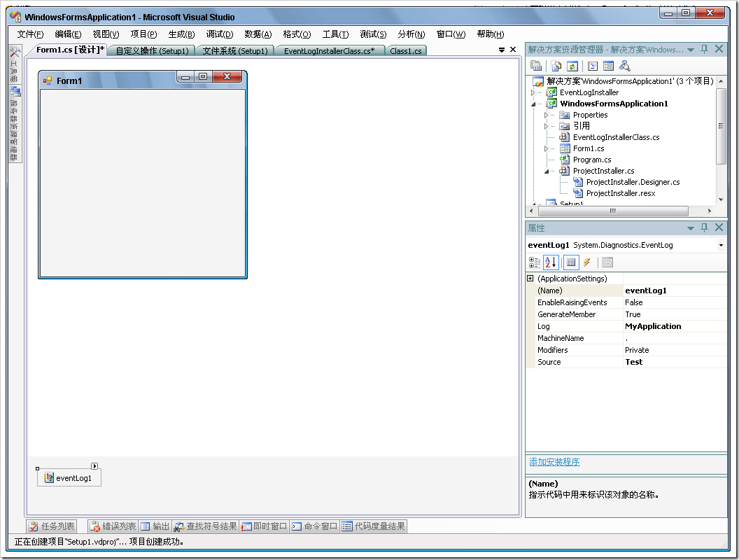The image size is (739, 560).
Task: Open the eventLog1 smart tag arrow
Action: click(94, 466)
